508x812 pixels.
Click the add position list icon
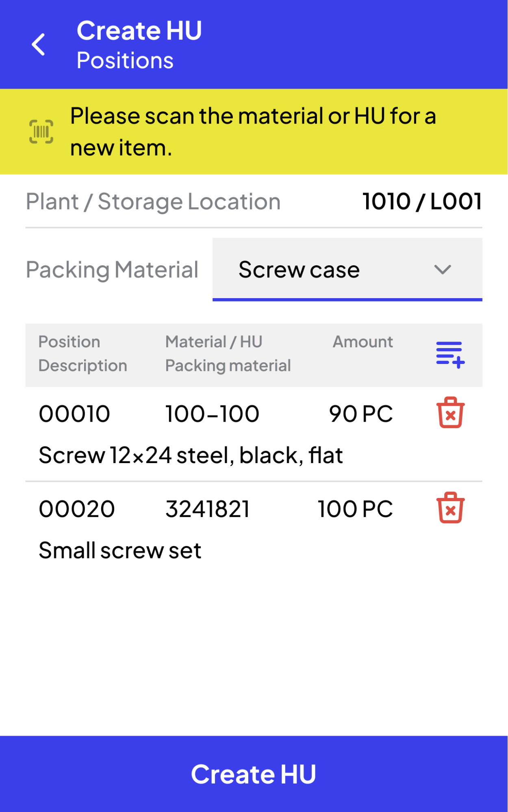click(x=450, y=355)
